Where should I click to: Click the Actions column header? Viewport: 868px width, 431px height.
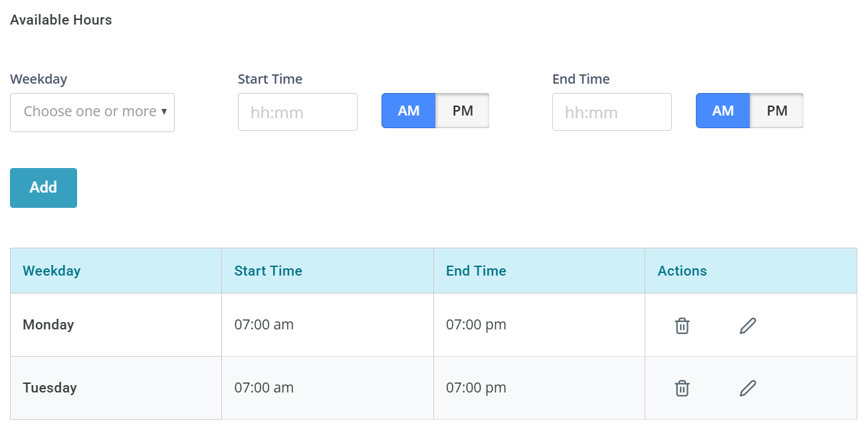pos(682,271)
